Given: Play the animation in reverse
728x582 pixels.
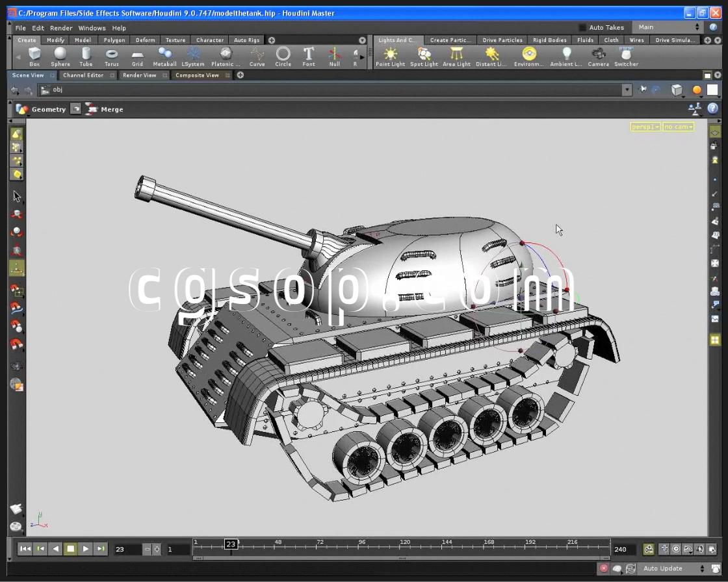Looking at the screenshot, I should (x=56, y=549).
